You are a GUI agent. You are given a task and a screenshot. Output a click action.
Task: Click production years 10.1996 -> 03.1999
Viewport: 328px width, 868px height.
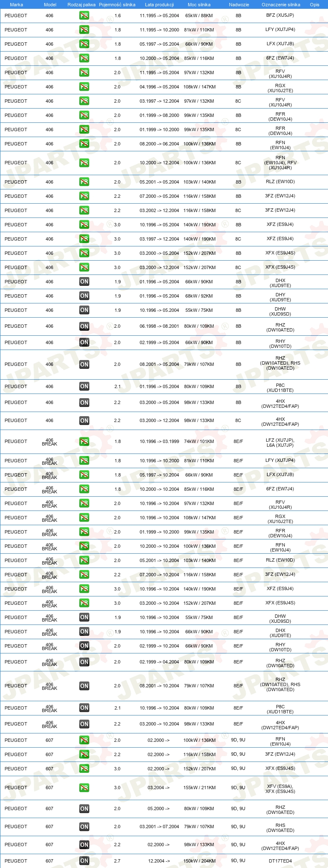tap(159, 441)
